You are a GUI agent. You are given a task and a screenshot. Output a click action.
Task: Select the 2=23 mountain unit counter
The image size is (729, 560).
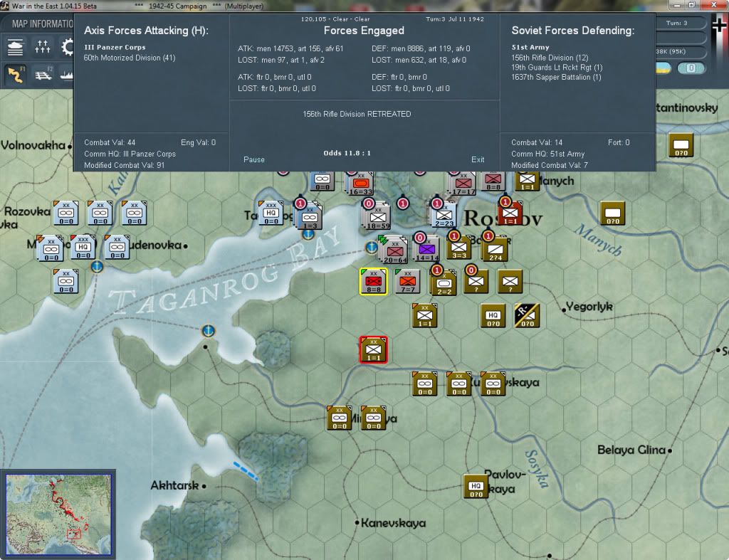coord(444,215)
